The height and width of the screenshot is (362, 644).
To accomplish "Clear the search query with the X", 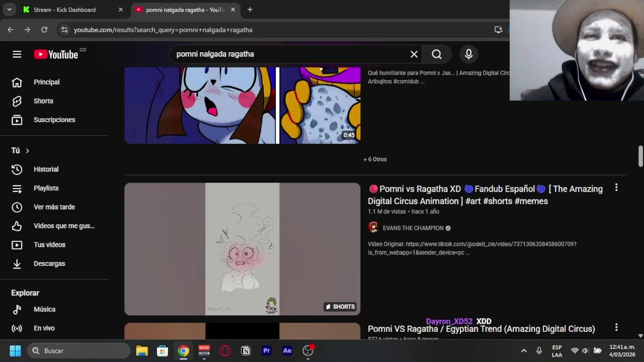I will (414, 54).
